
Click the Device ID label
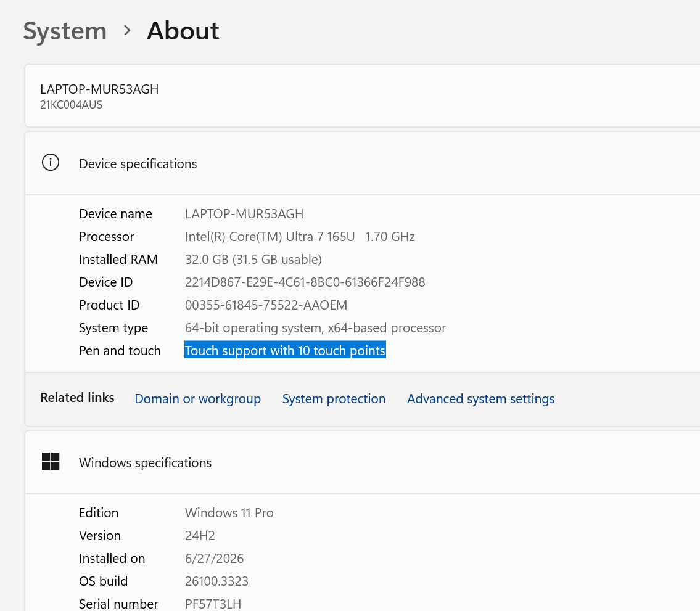pyautogui.click(x=106, y=282)
